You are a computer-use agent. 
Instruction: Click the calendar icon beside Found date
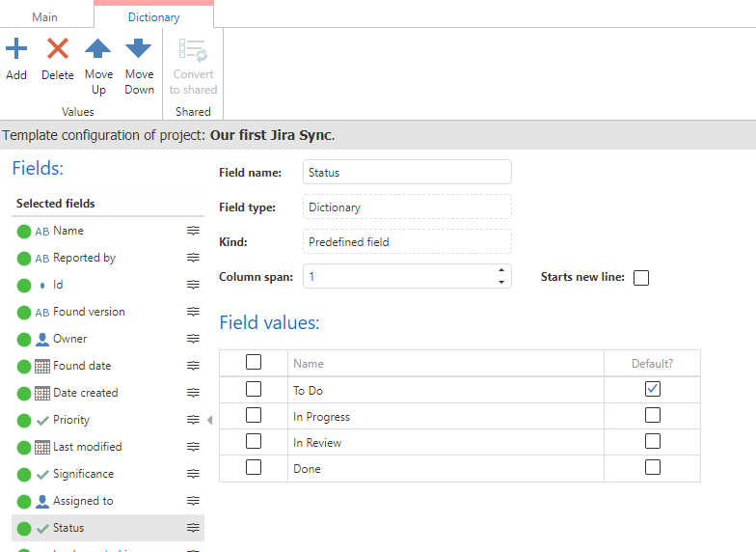(42, 366)
